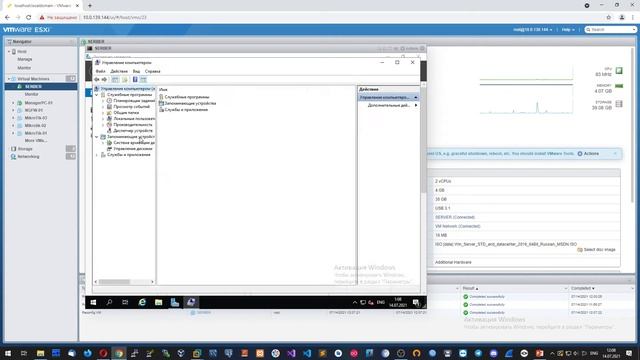Image resolution: width=640 pixels, height=360 pixels.
Task: Click the Имя column header
Action: [x=163, y=89]
